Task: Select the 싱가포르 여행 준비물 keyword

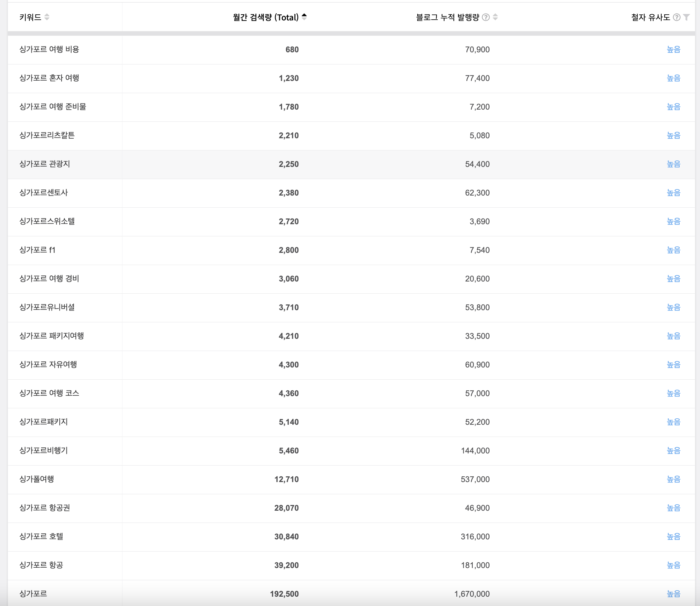Action: [53, 107]
